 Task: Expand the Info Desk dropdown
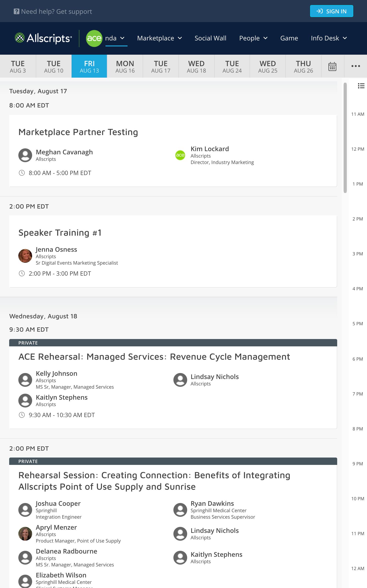click(329, 38)
